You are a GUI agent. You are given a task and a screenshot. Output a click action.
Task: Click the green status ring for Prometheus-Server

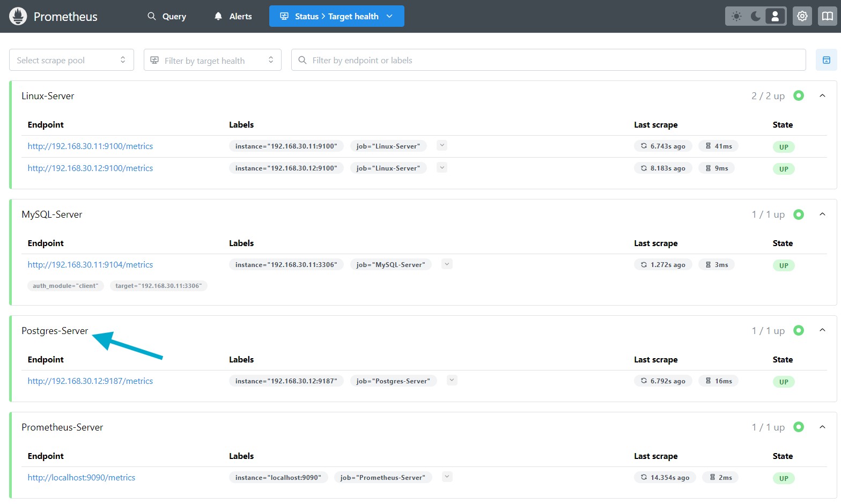pyautogui.click(x=799, y=427)
